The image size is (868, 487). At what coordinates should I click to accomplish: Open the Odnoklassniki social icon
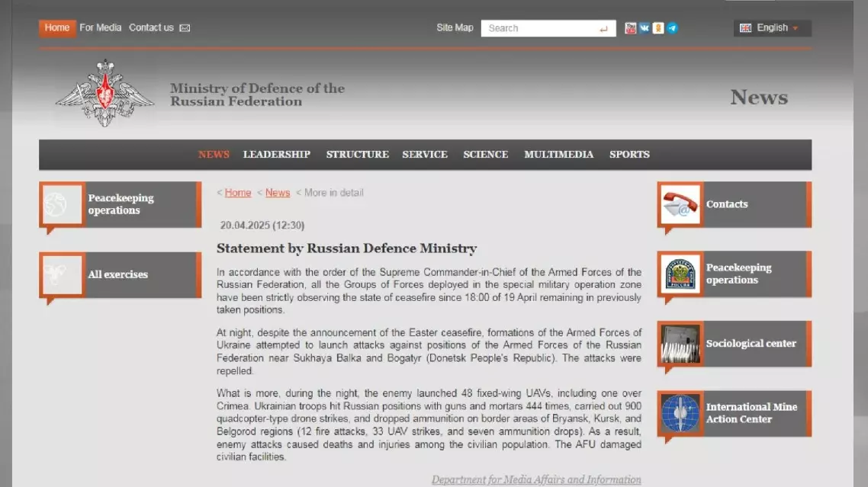coord(658,28)
